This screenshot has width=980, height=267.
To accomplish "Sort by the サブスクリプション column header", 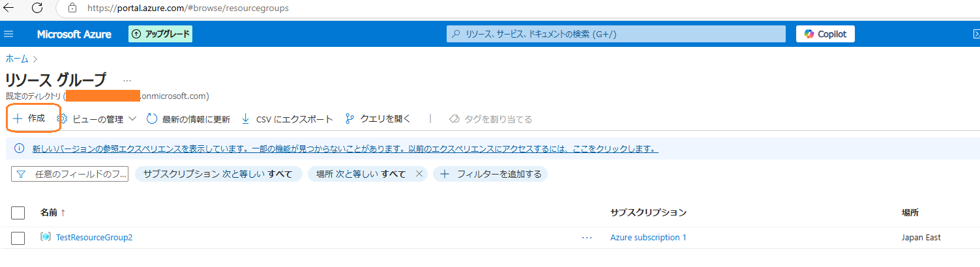I will pyautogui.click(x=648, y=213).
